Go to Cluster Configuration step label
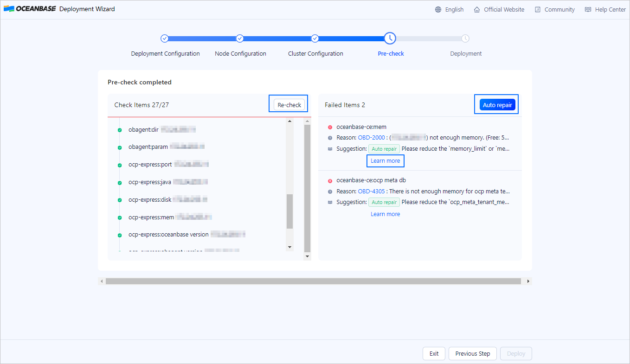630x364 pixels. (315, 54)
